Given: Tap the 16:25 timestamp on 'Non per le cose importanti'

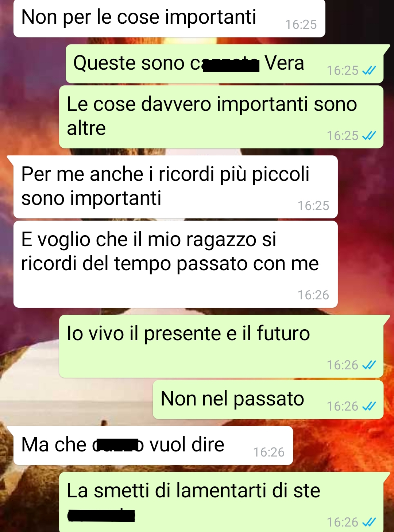Looking at the screenshot, I should [301, 24].
